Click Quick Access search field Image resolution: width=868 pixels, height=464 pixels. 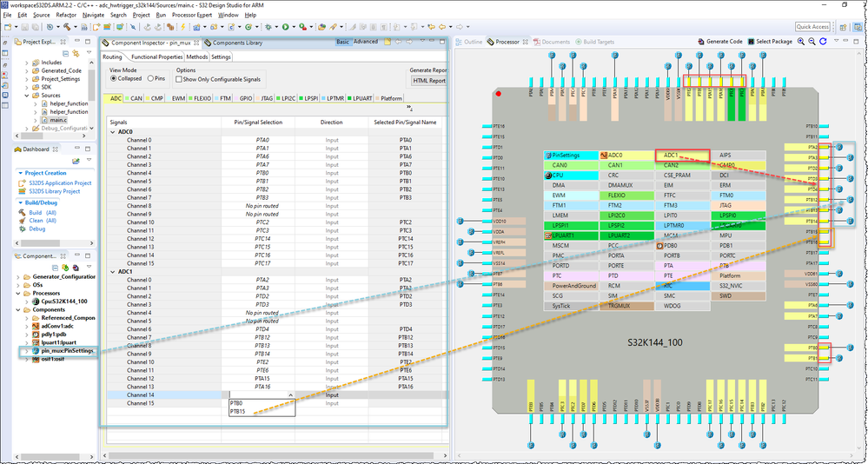click(812, 27)
